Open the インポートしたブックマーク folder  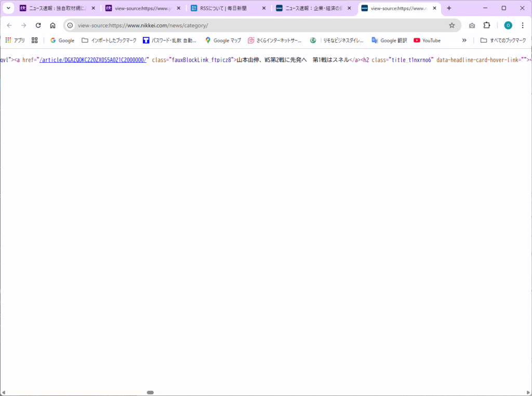[109, 40]
